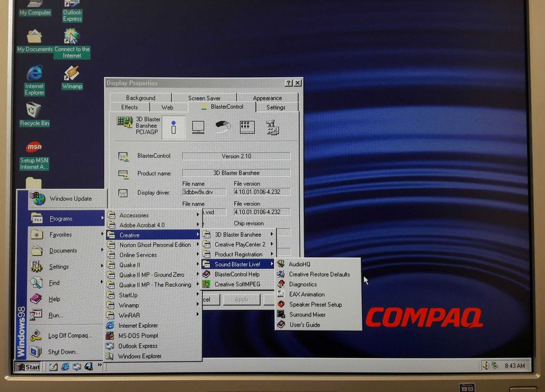Expand Quake II MP - Ground Zero submenu
The image size is (545, 392).
point(154,274)
